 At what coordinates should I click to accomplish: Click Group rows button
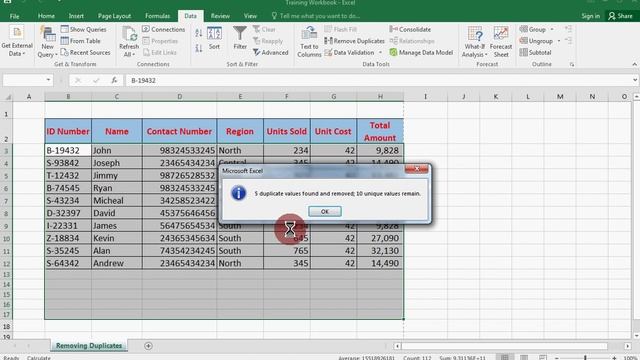[x=533, y=29]
